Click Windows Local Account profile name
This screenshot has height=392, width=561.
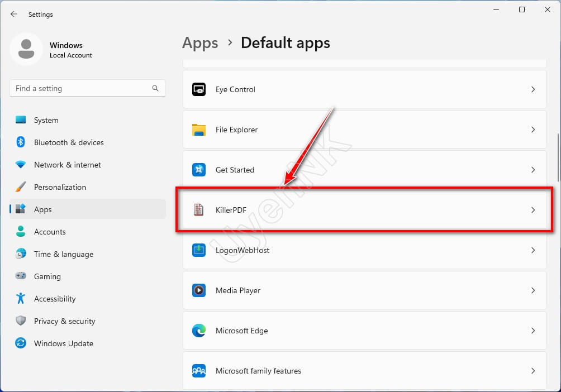click(71, 50)
